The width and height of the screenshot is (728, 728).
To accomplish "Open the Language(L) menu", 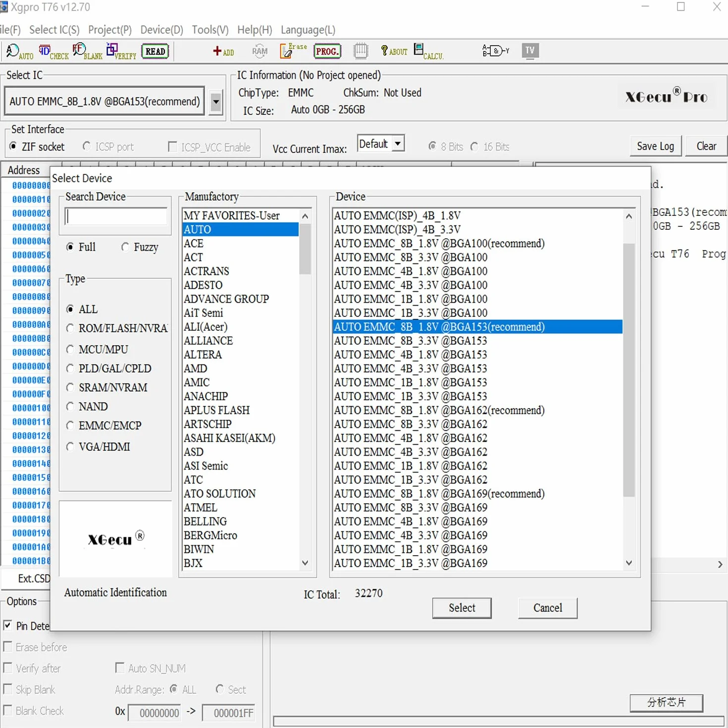I will tap(308, 30).
